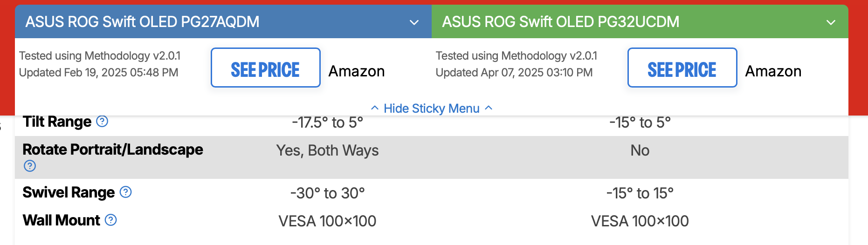The width and height of the screenshot is (868, 245).
Task: Open help icon under Rotate Portrait/Landscape
Action: pos(30,166)
